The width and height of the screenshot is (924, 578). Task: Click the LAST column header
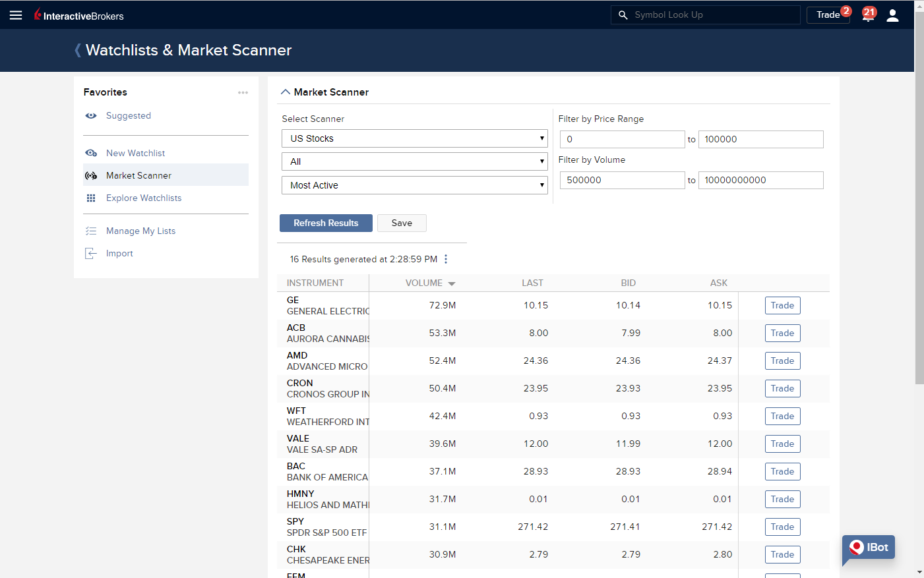click(532, 283)
